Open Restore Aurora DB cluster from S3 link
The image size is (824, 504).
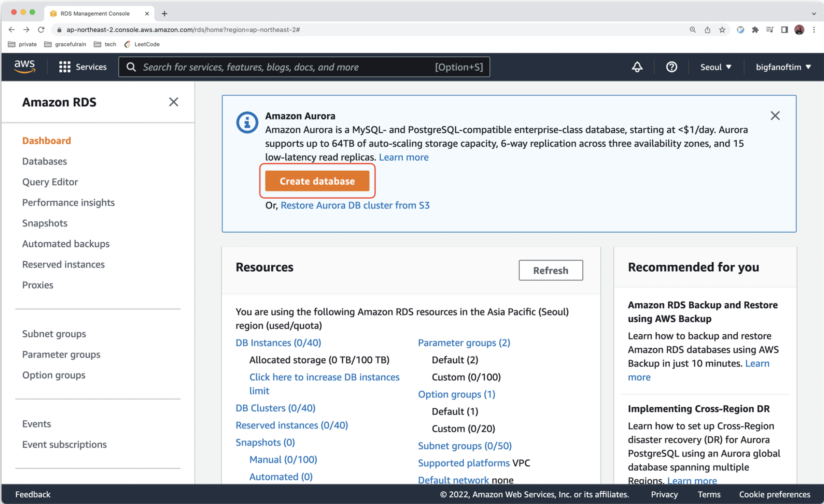point(355,205)
